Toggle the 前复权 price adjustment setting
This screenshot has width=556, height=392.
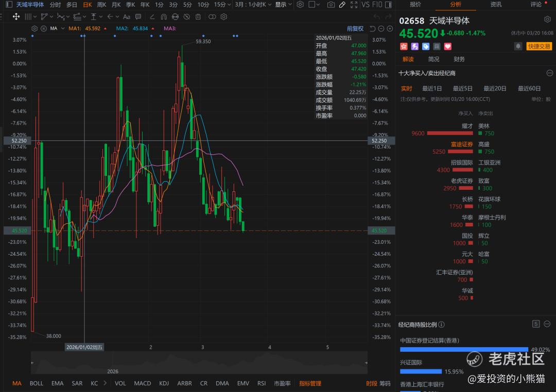[x=355, y=29]
